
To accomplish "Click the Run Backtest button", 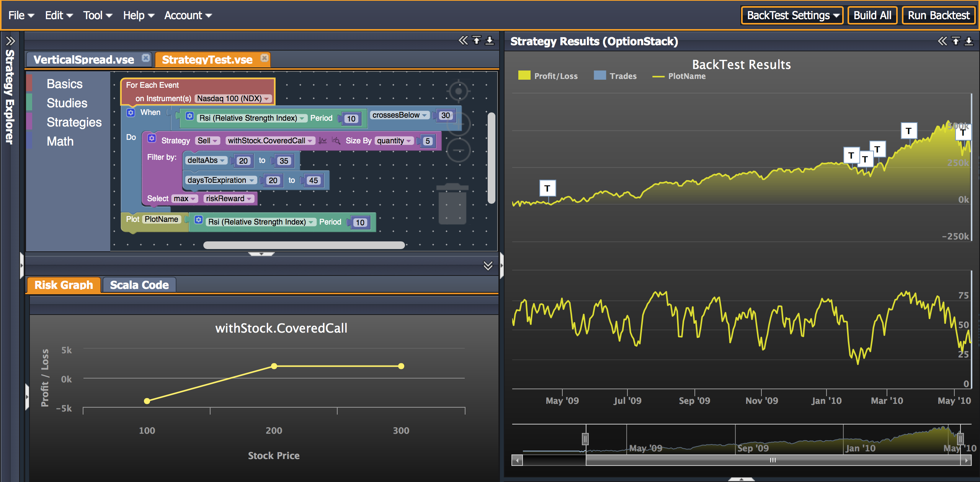I will [939, 15].
